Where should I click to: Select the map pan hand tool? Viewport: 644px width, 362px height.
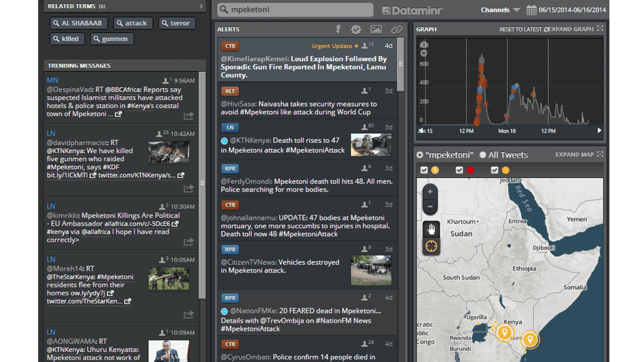431,229
